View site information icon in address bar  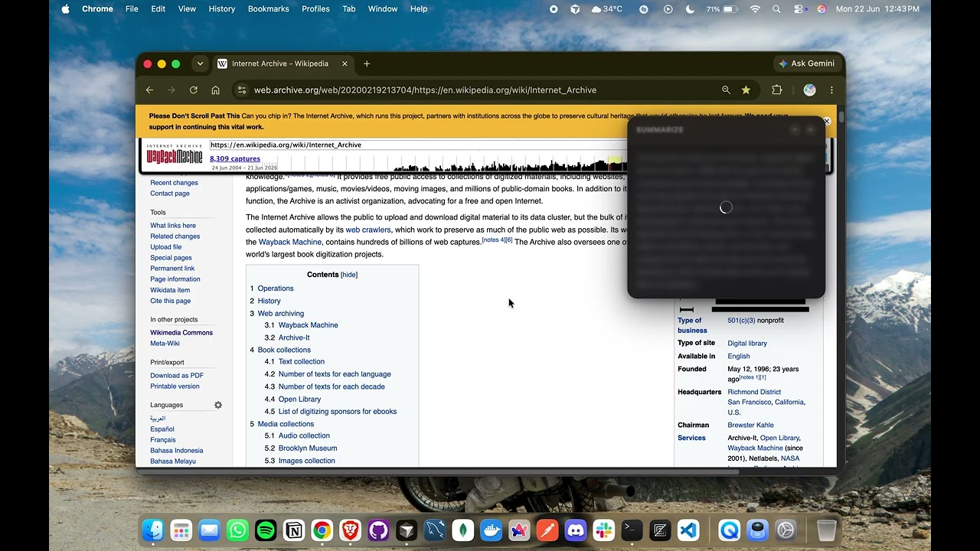(241, 90)
